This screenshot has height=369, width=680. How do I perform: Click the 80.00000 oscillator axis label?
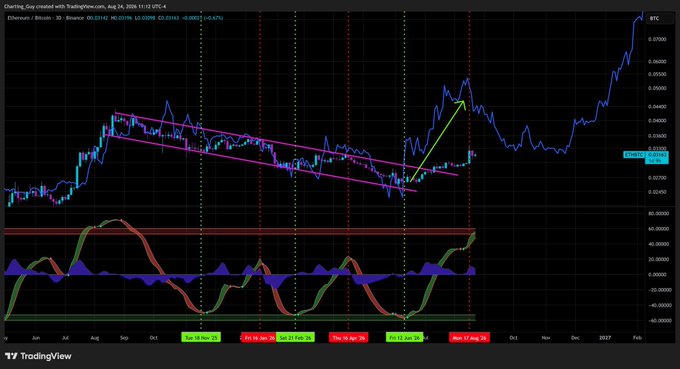[658, 213]
